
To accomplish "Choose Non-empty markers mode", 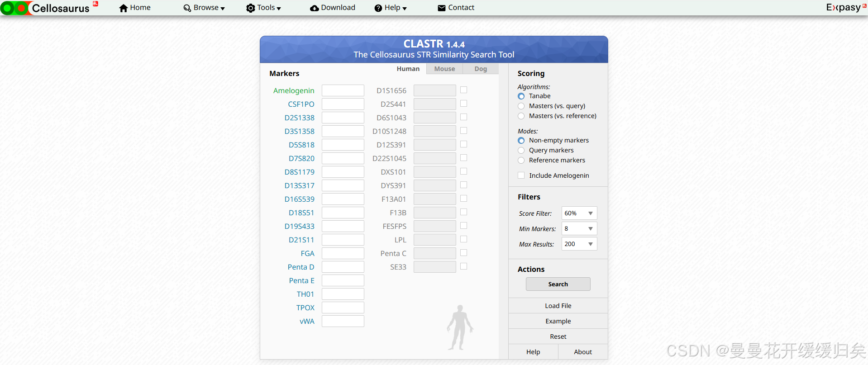I will pyautogui.click(x=521, y=141).
